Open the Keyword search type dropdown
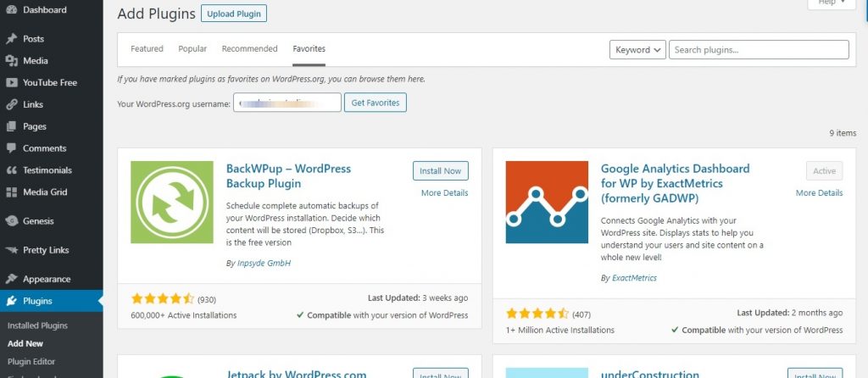The height and width of the screenshot is (378, 868). tap(637, 49)
